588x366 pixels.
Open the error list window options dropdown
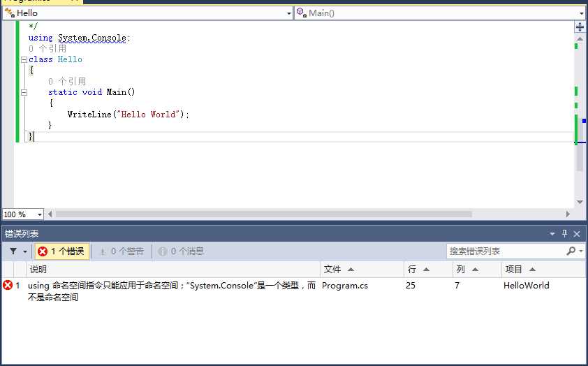[552, 234]
